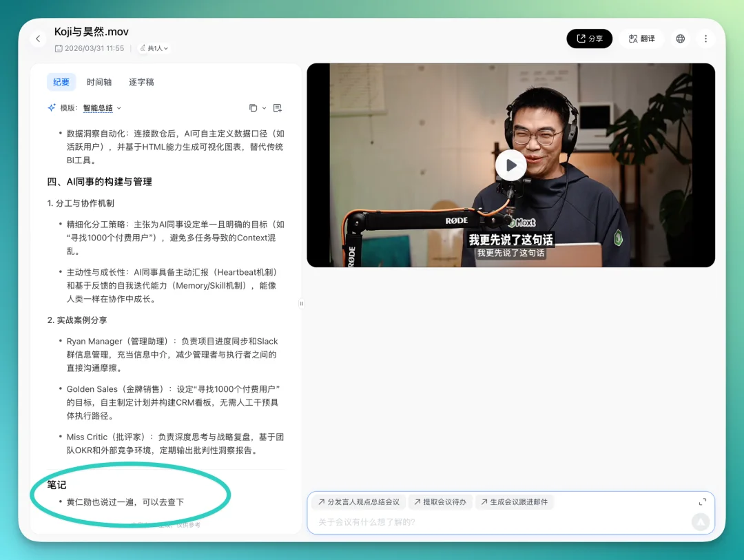Click the send circle icon in the chat box

tap(701, 522)
